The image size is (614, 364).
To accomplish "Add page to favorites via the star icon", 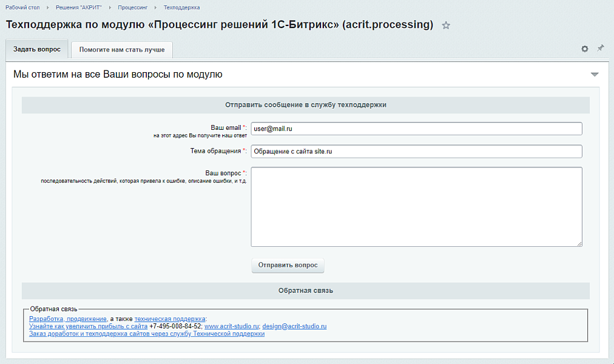I will [x=446, y=26].
